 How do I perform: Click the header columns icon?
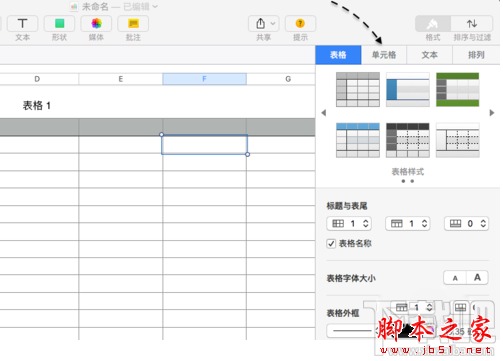338,224
